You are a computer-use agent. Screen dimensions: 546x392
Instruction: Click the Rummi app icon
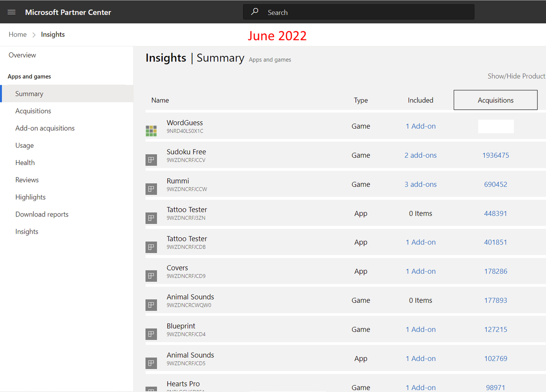tap(151, 189)
